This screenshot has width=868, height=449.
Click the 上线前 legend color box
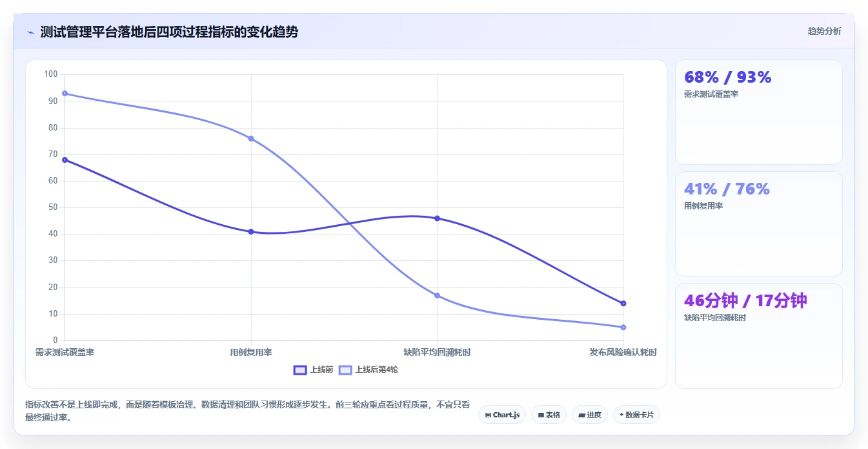[x=300, y=370]
